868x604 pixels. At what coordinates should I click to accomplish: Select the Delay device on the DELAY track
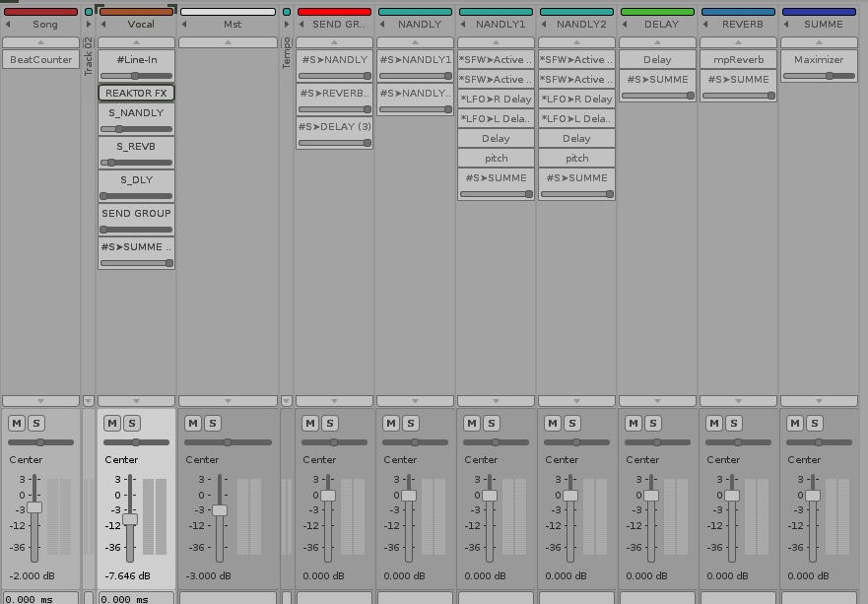pos(657,60)
